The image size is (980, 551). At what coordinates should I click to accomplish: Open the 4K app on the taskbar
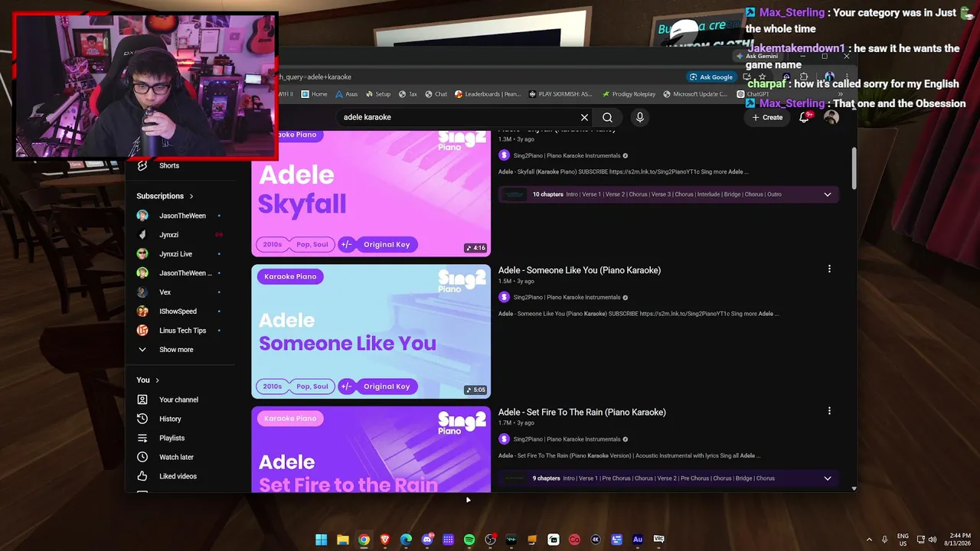(596, 540)
